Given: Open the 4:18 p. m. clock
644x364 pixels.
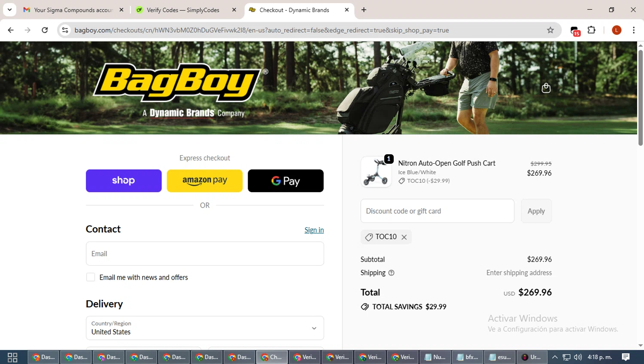Looking at the screenshot, I should (x=600, y=357).
